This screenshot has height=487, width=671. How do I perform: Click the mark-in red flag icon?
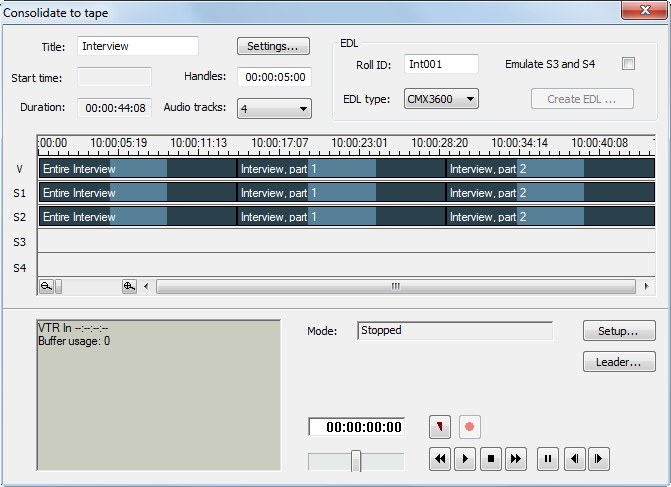[439, 427]
